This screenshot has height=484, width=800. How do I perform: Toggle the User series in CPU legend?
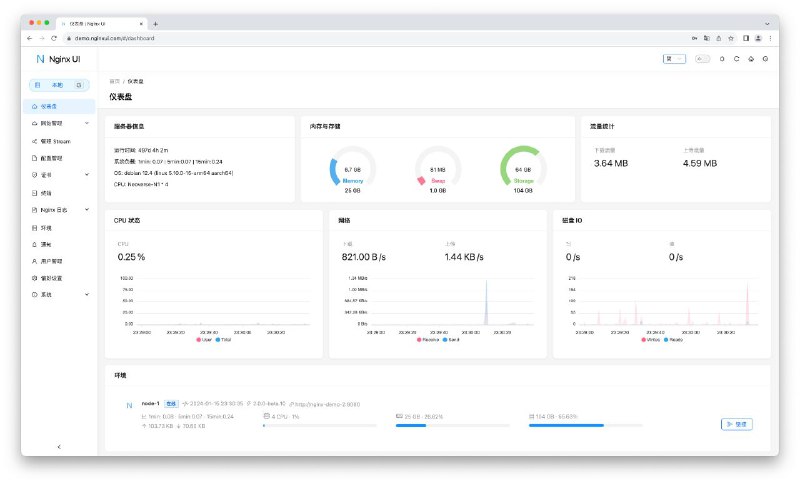(204, 340)
